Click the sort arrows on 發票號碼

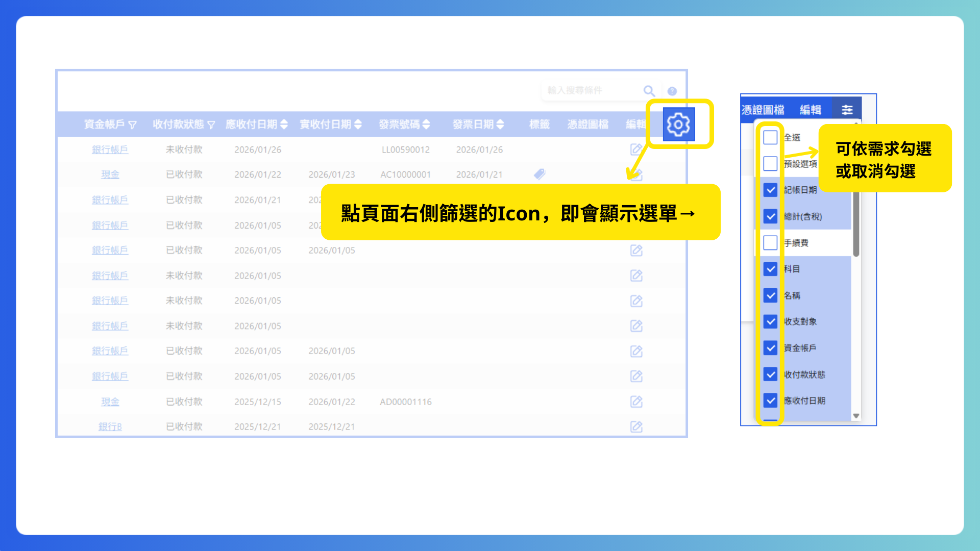427,124
